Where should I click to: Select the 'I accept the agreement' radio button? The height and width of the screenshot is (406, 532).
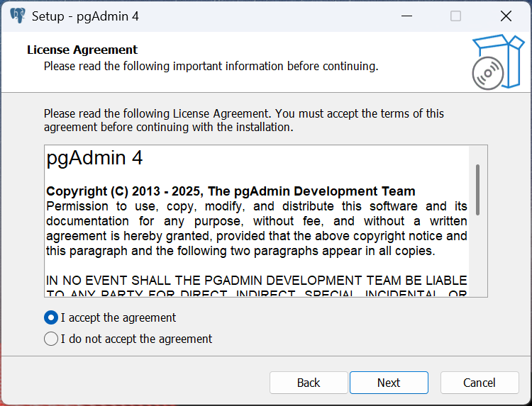(51, 317)
